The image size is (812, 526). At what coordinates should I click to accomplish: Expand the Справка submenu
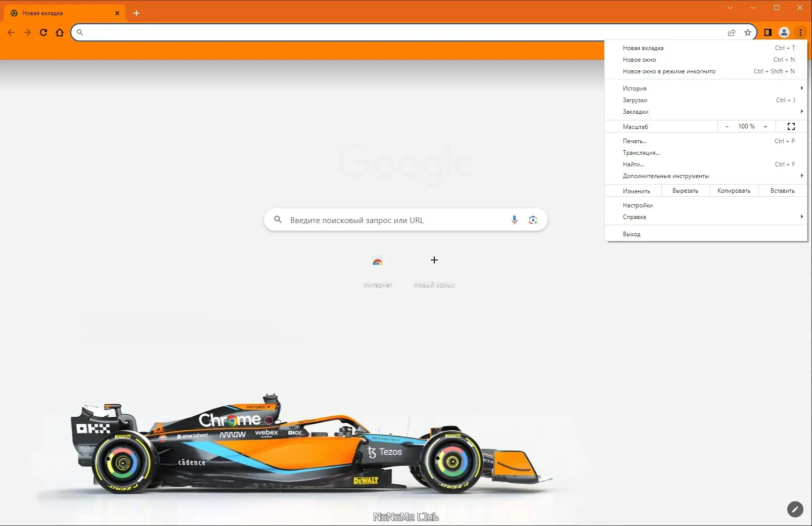pyautogui.click(x=706, y=217)
